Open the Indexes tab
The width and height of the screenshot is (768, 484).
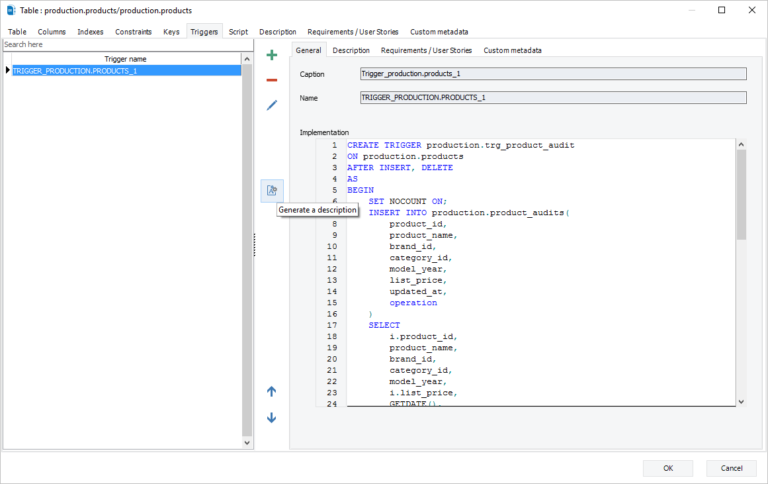pyautogui.click(x=90, y=32)
